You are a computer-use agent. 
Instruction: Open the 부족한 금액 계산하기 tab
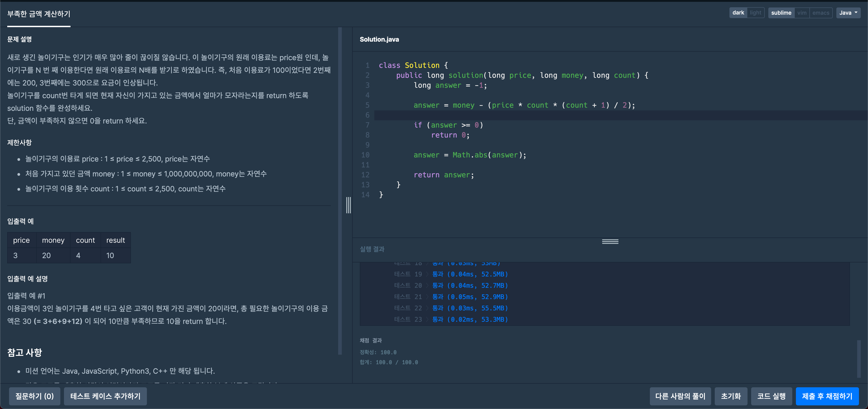(39, 14)
